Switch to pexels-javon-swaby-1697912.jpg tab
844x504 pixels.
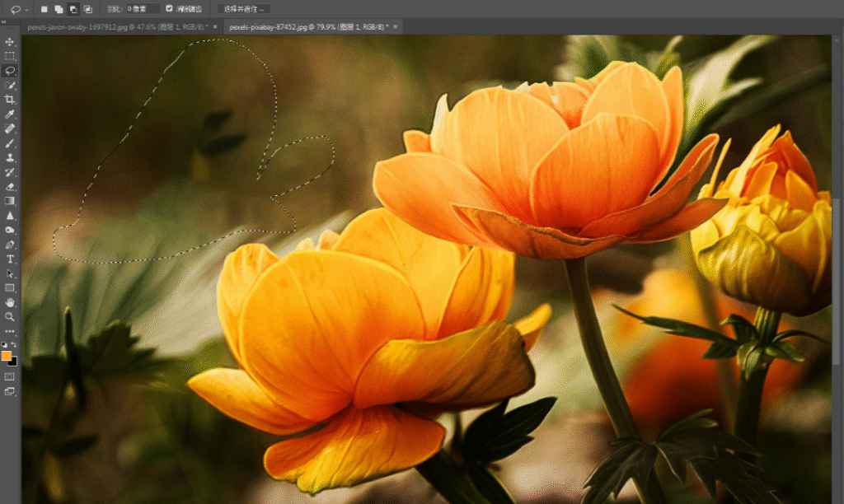[x=118, y=27]
